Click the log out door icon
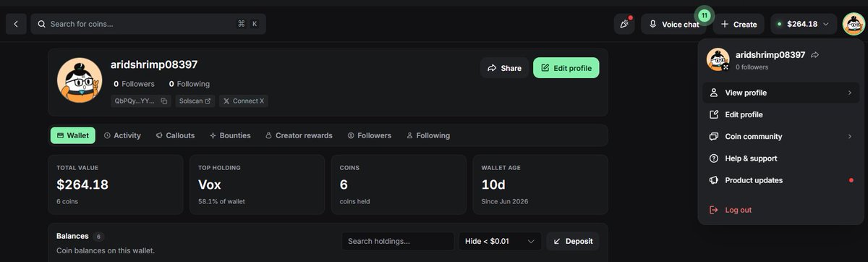The image size is (868, 262). pos(714,210)
